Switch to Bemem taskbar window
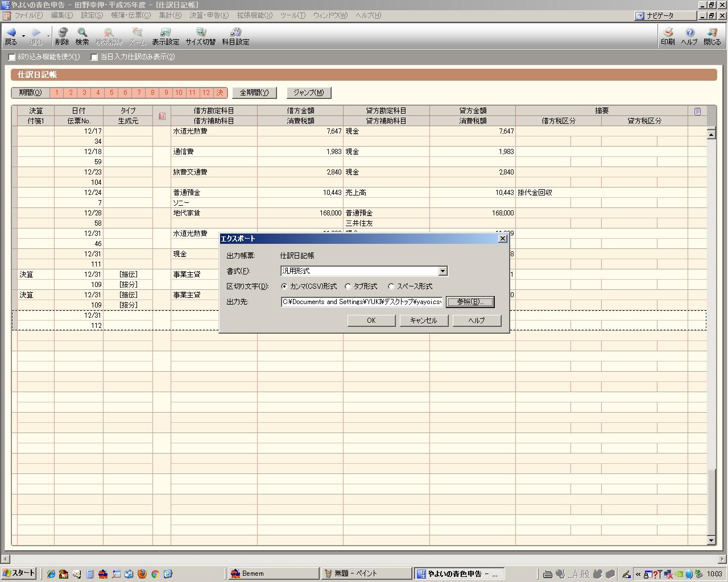728x582 pixels. click(274, 573)
